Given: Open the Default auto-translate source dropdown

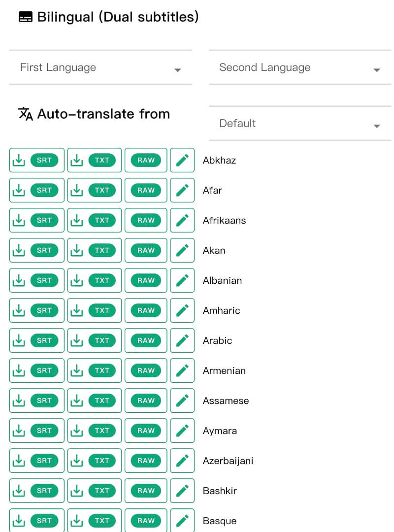Looking at the screenshot, I should pyautogui.click(x=300, y=124).
